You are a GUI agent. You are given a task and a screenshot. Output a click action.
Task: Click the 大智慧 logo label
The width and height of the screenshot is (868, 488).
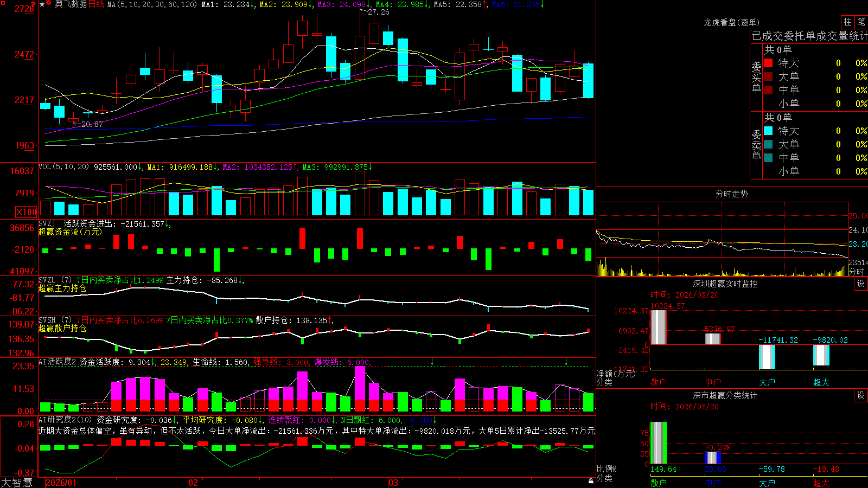pyautogui.click(x=17, y=483)
